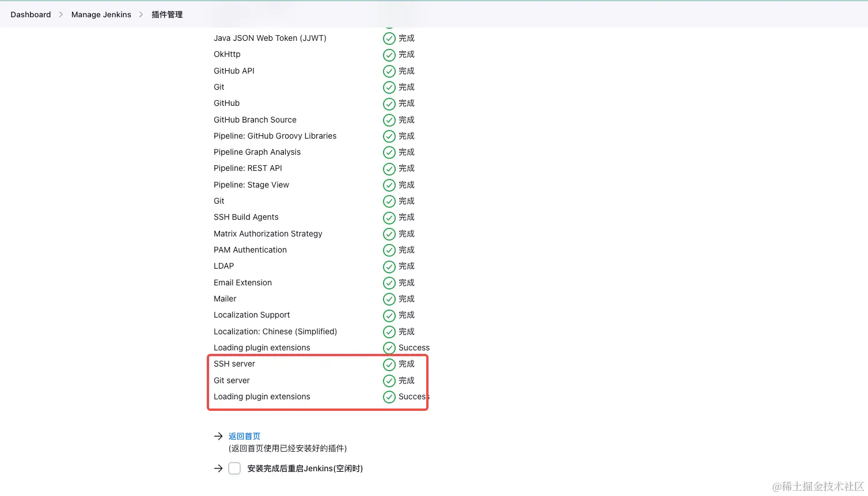Click check icon for Git server
868x496 pixels.
coord(389,381)
